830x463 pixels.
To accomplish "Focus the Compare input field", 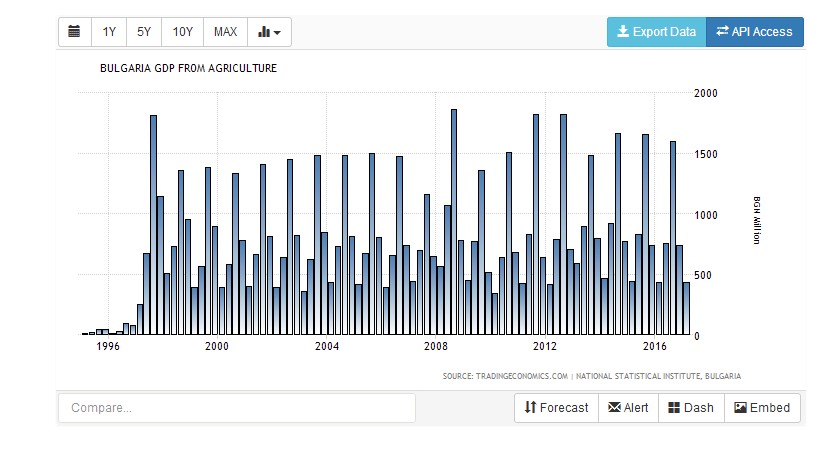I will tap(237, 408).
